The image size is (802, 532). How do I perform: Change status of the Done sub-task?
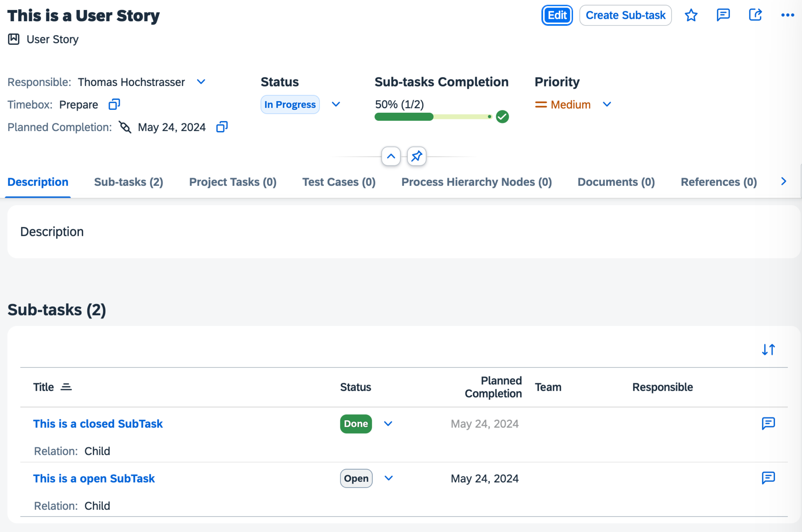coord(388,424)
